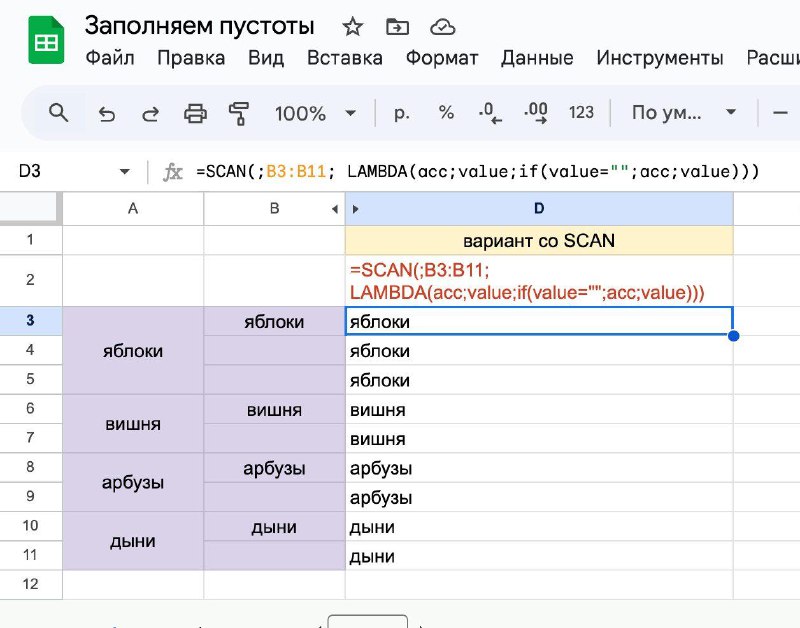The image size is (800, 628).
Task: Select the column D header
Action: point(539,208)
